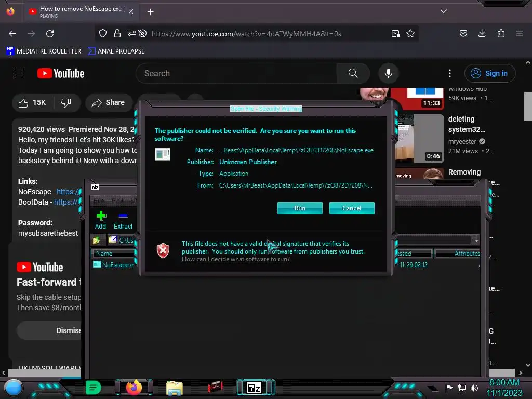The image size is (532, 399).
Task: Click the site padlock icon
Action: point(117,34)
